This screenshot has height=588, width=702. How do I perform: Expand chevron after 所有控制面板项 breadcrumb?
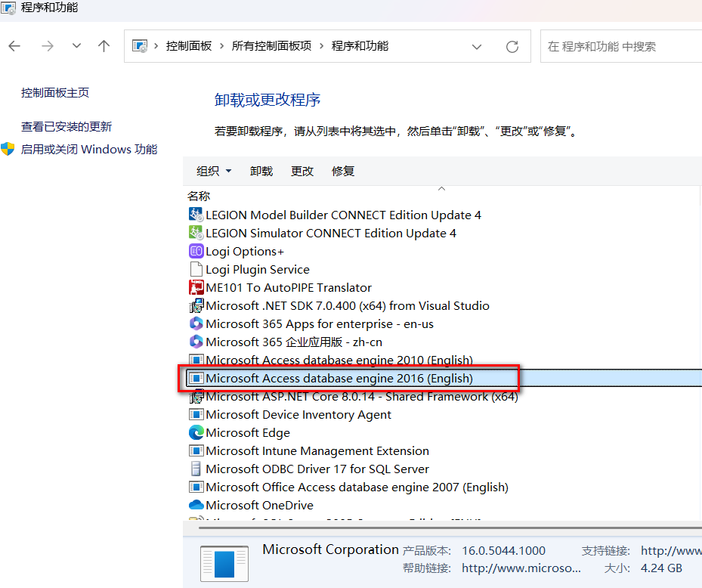pos(321,46)
